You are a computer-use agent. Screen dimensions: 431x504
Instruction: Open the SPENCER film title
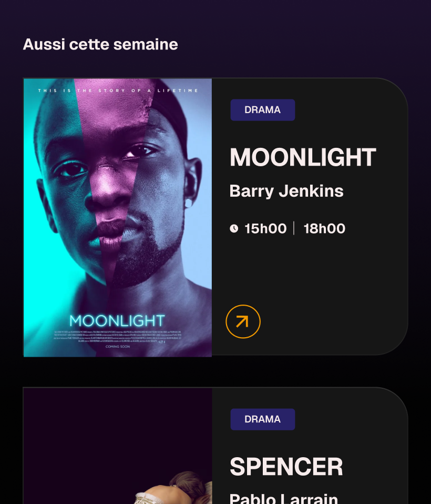pyautogui.click(x=286, y=467)
